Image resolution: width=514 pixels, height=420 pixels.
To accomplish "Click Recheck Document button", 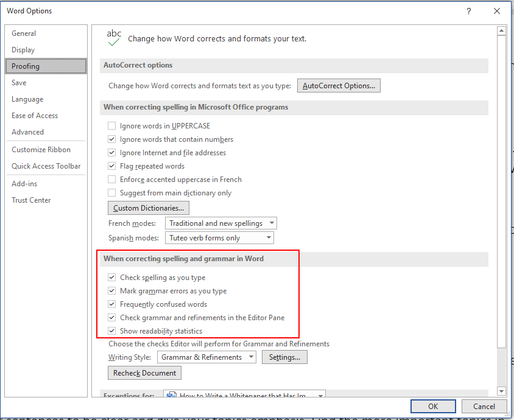I will (144, 373).
